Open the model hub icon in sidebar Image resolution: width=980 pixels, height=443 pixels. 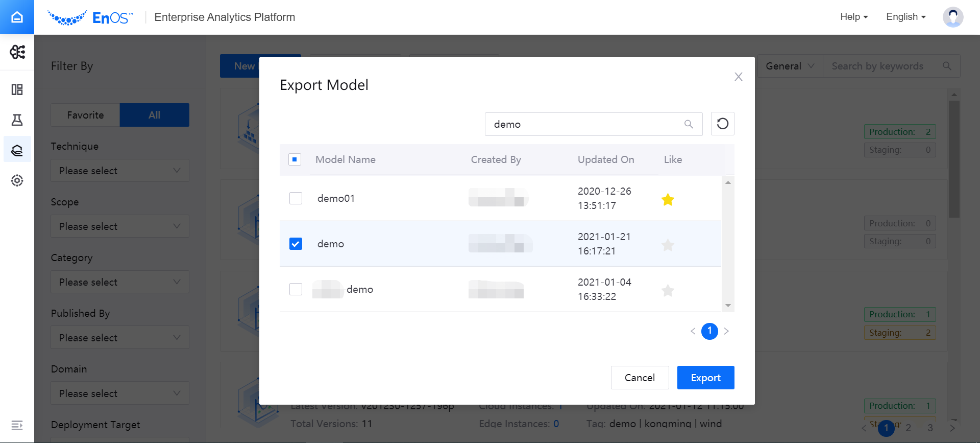pos(17,150)
